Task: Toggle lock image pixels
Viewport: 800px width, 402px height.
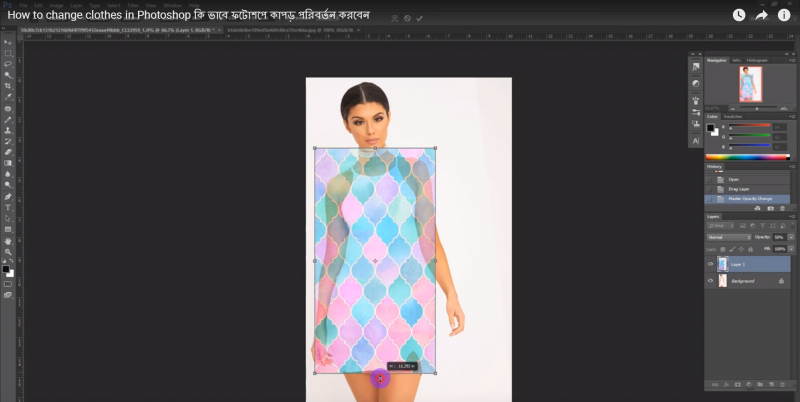Action: pos(732,249)
